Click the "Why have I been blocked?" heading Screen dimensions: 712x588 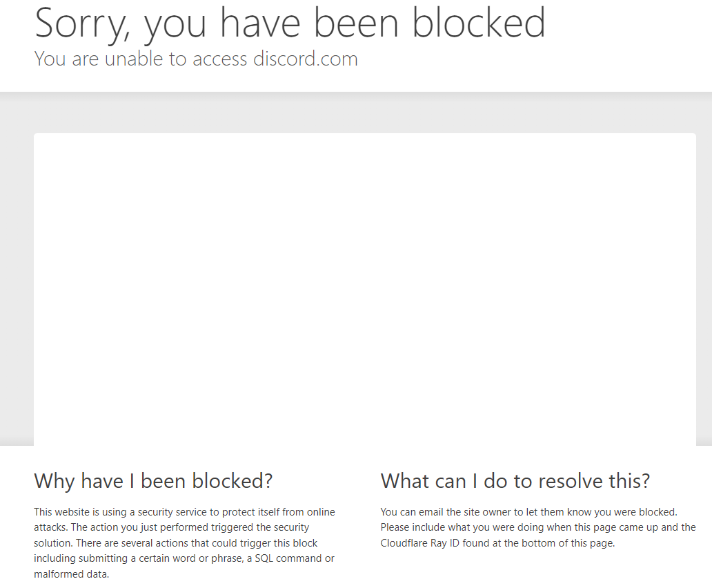153,481
